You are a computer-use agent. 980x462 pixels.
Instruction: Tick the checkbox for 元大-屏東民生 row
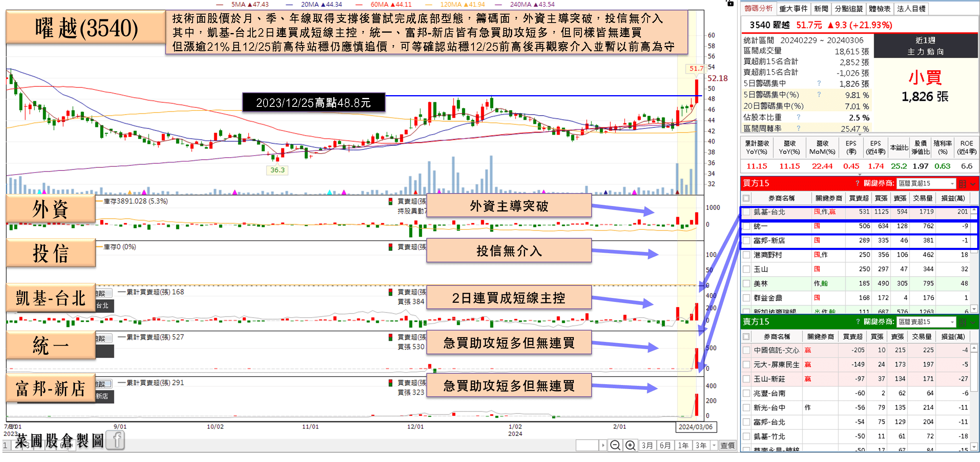click(746, 364)
